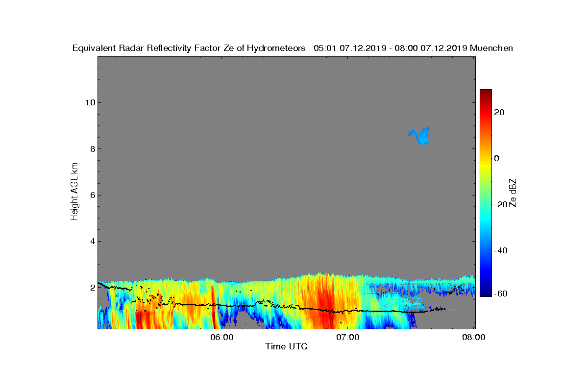
Task: Click the colorbar tick label '-60'
Action: (501, 294)
